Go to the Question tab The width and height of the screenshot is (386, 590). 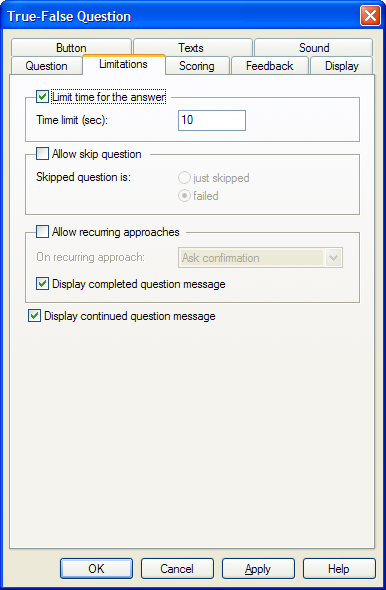(46, 66)
